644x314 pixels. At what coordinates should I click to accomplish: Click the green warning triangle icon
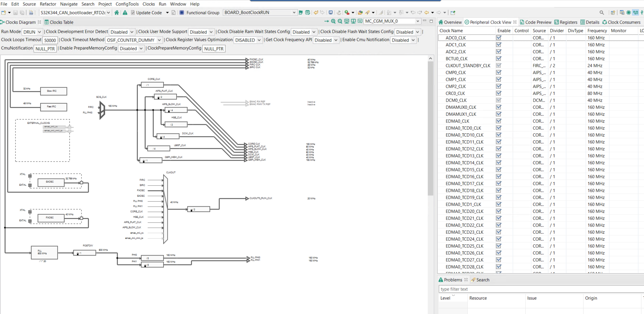tap(125, 13)
